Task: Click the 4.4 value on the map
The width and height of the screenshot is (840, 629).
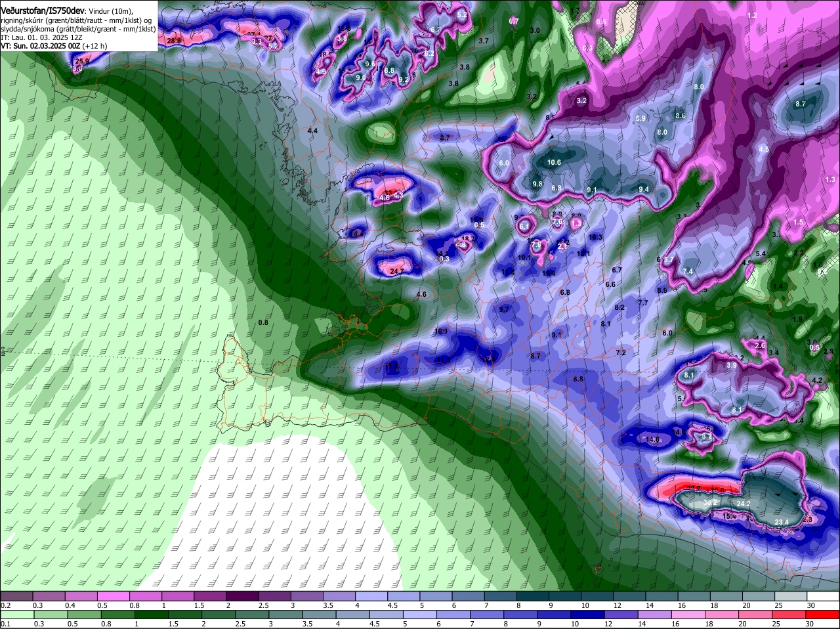Action: coord(312,131)
